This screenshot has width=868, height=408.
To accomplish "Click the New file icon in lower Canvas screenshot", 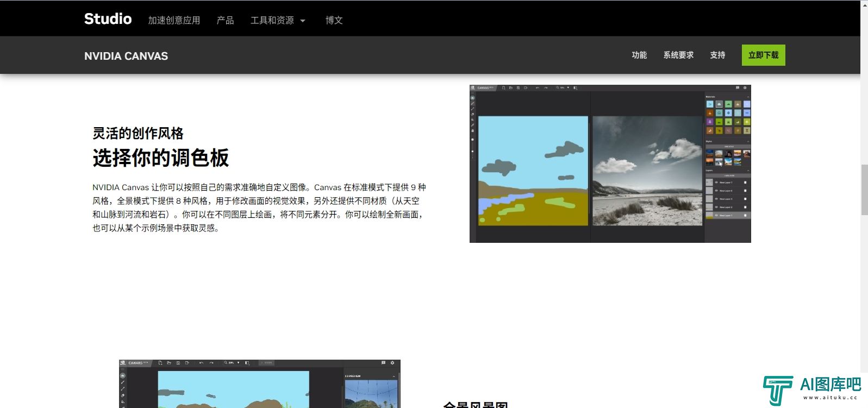I will [x=160, y=363].
